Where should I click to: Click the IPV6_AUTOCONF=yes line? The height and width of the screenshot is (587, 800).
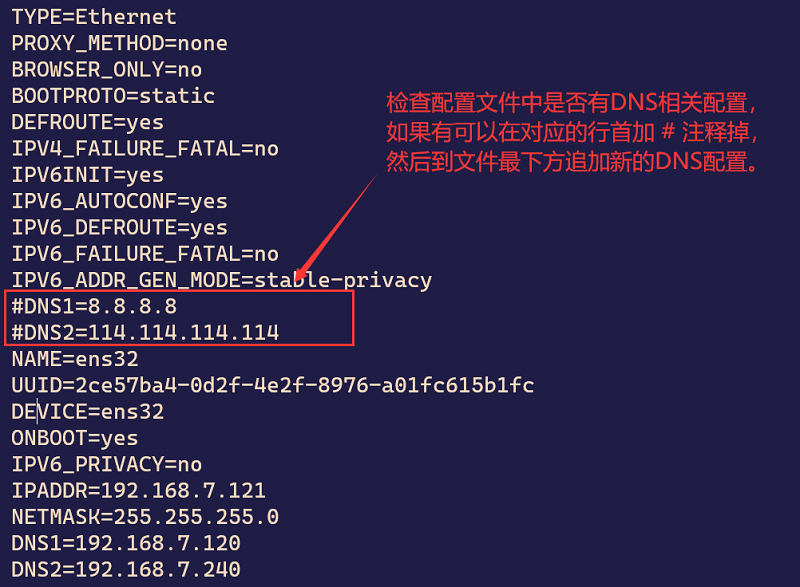(x=119, y=201)
